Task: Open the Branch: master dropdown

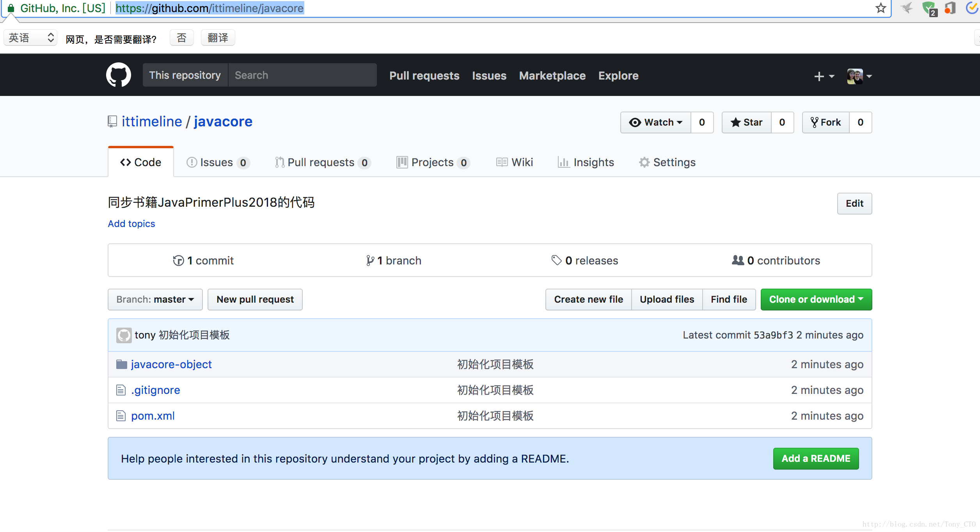Action: point(155,300)
